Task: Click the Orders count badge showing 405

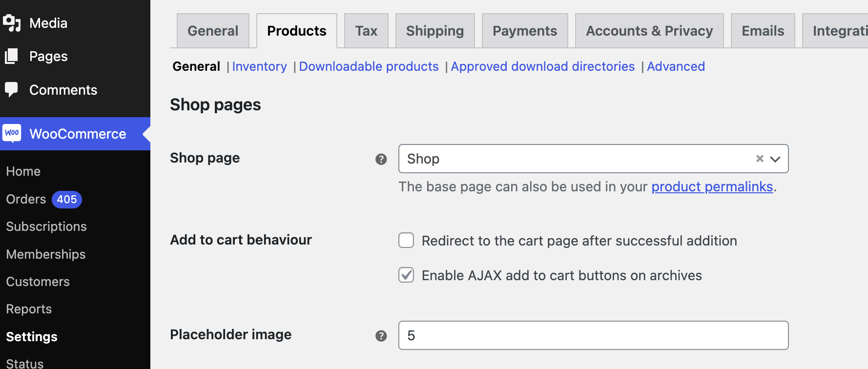Action: click(66, 199)
